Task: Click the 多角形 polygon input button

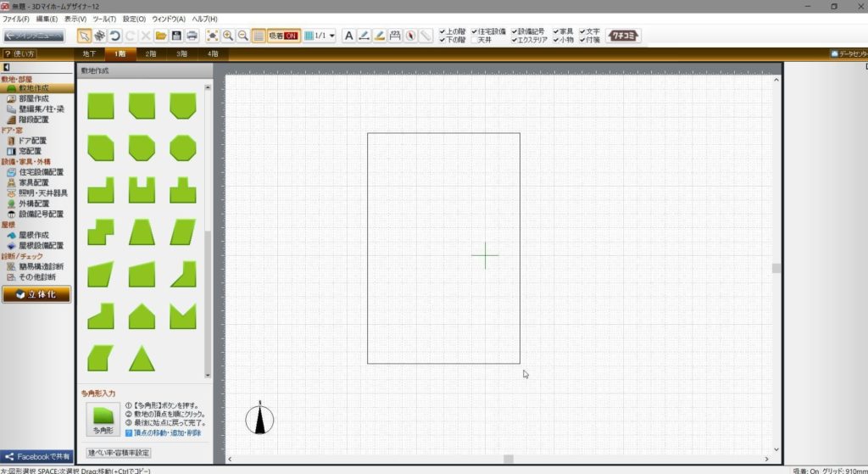Action: [x=101, y=419]
